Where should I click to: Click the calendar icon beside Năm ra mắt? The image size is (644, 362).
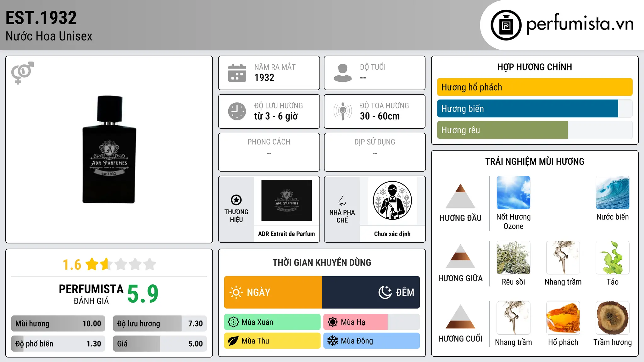point(237,73)
